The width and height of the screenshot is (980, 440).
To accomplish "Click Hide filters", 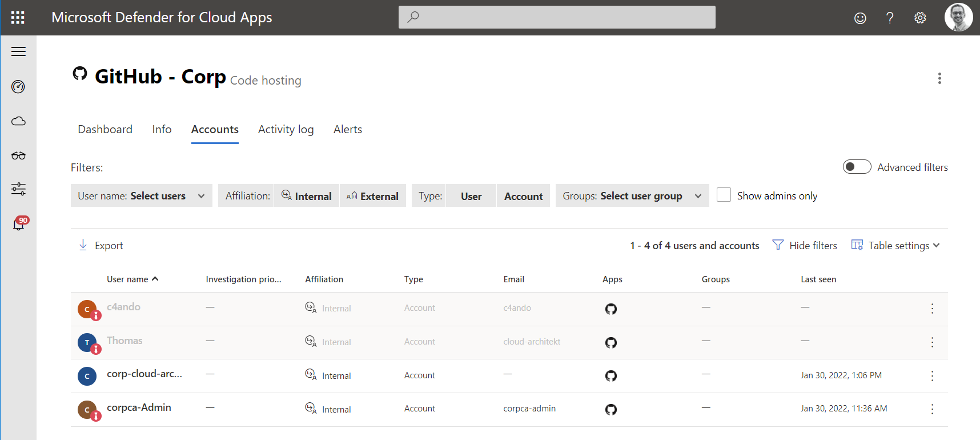I will 805,245.
